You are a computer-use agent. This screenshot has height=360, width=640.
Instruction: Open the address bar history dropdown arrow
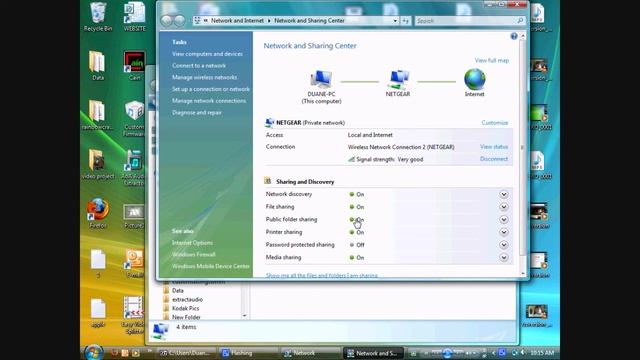(395, 21)
